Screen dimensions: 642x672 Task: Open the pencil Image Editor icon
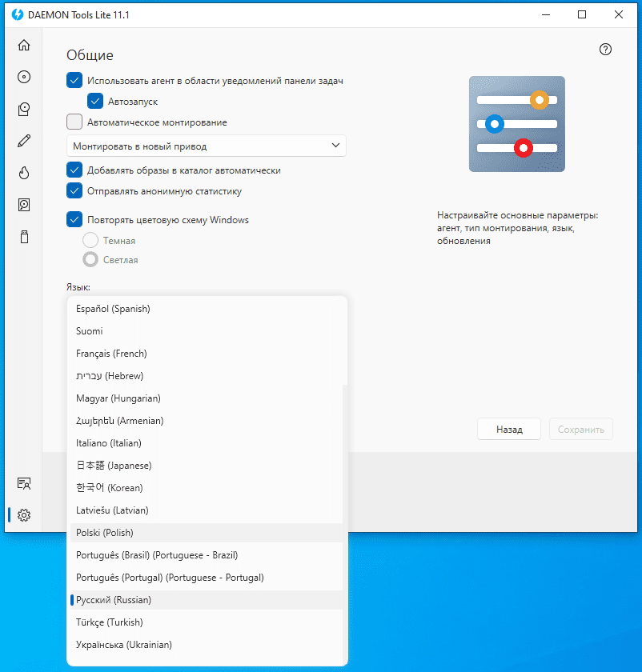[x=24, y=141]
